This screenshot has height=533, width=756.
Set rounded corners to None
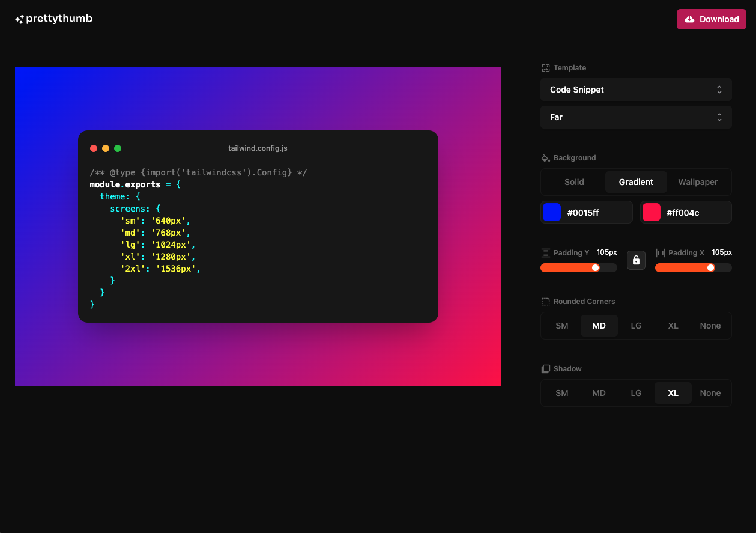click(x=710, y=326)
